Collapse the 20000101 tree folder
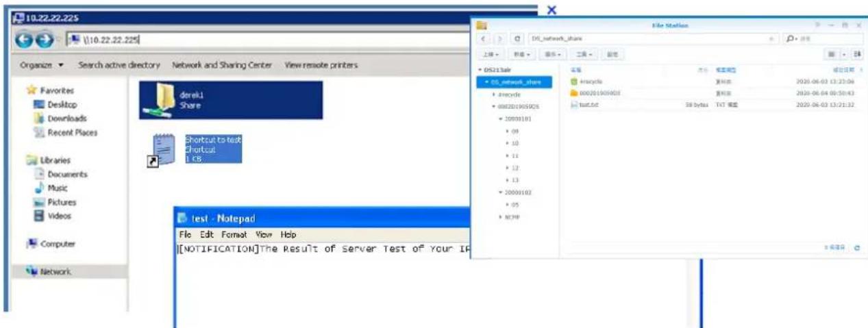The height and width of the screenshot is (328, 868). tap(501, 118)
